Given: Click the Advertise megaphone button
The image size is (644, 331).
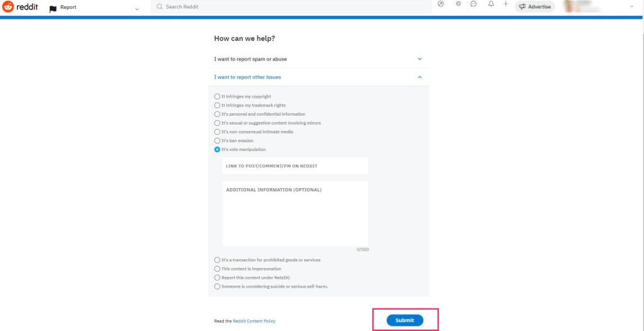Looking at the screenshot, I should (535, 7).
